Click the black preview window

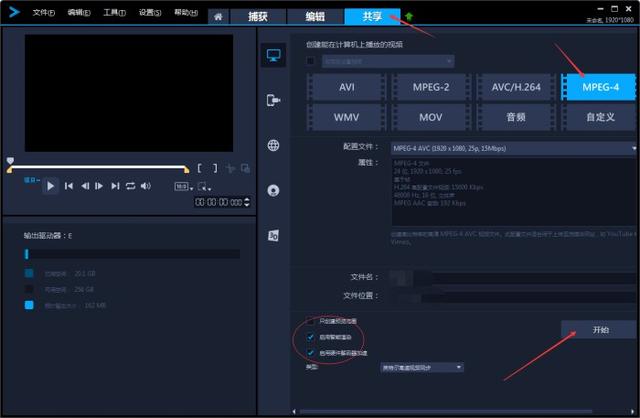(129, 93)
